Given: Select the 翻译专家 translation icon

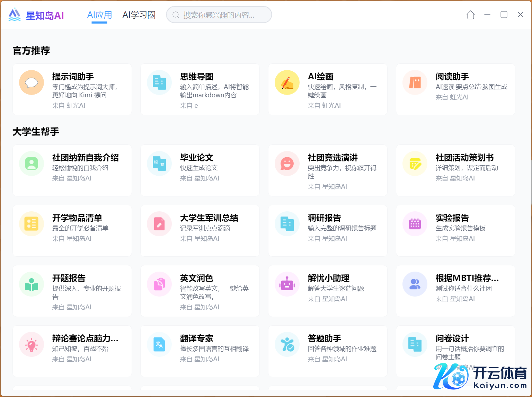Looking at the screenshot, I should [x=159, y=344].
